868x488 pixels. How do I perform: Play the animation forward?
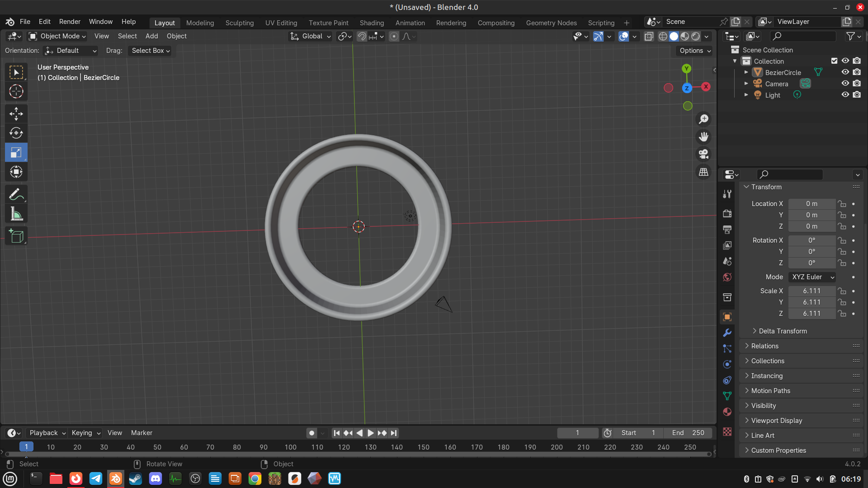click(x=370, y=433)
